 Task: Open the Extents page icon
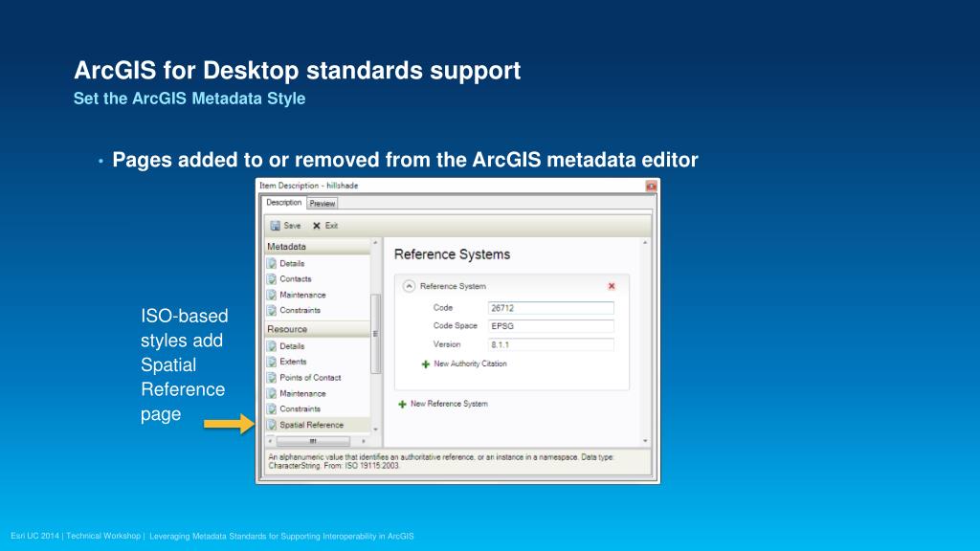click(x=272, y=361)
